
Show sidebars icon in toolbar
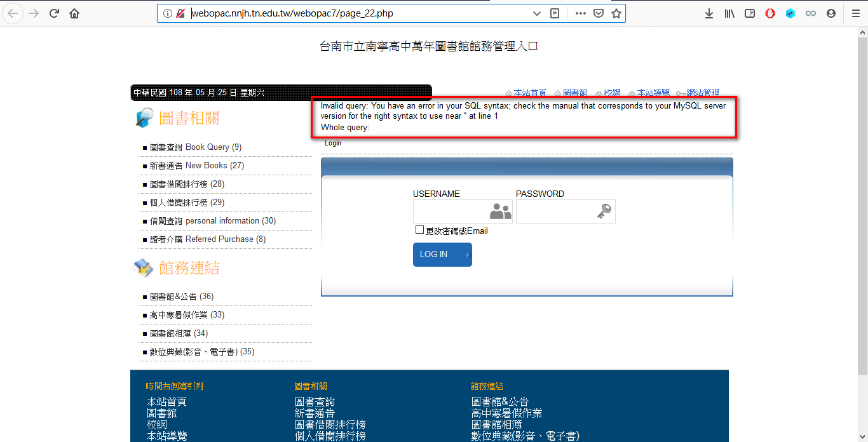point(750,13)
